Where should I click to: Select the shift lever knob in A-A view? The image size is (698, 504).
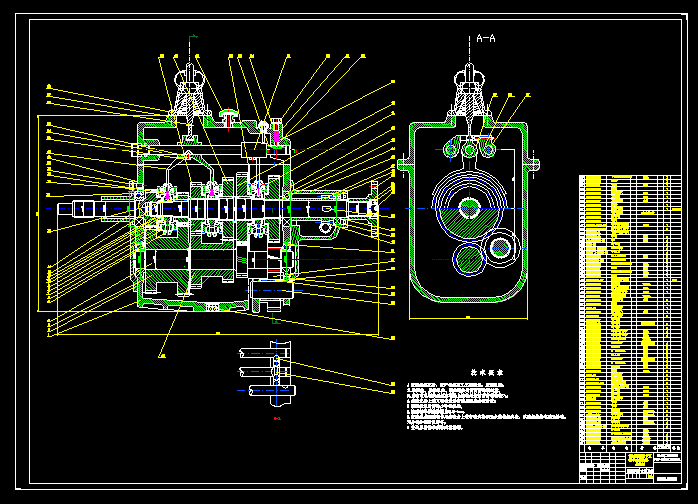pos(469,79)
